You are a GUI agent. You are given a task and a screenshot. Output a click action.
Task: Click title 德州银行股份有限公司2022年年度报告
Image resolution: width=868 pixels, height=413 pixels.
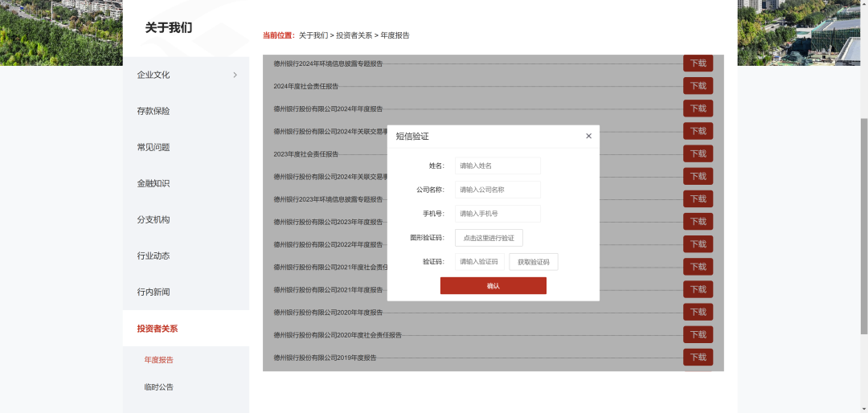pyautogui.click(x=328, y=245)
